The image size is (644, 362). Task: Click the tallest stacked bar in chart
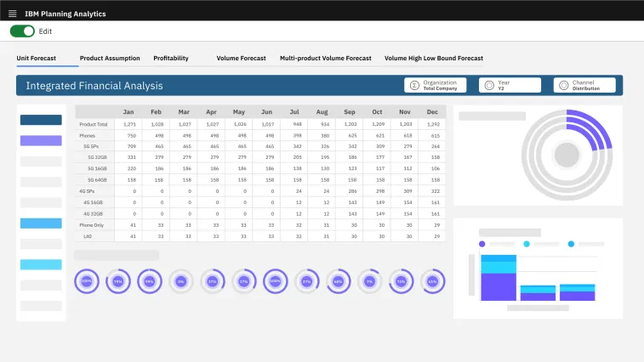tap(499, 276)
